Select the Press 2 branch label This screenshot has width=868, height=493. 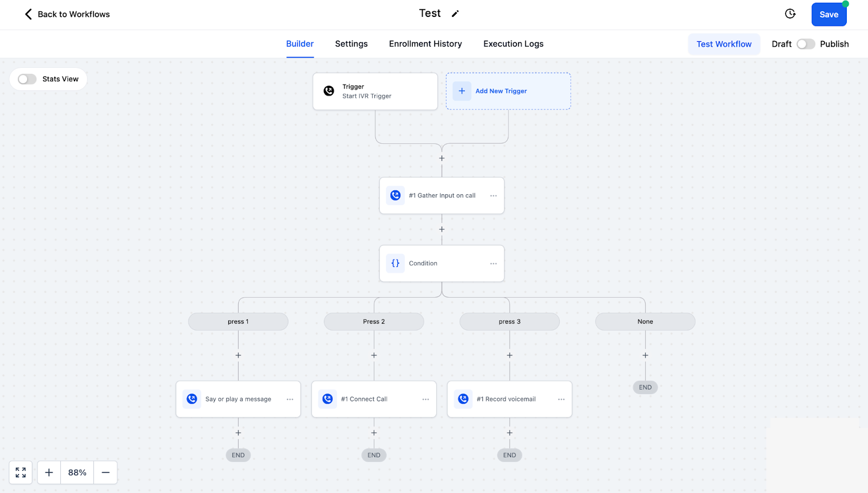pos(374,322)
